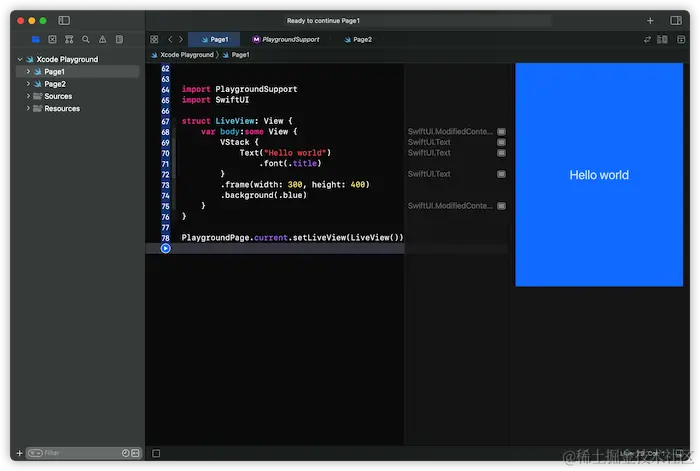Viewport: 700px width, 471px height.
Task: Click line number 67 in gutter
Action: coord(165,121)
